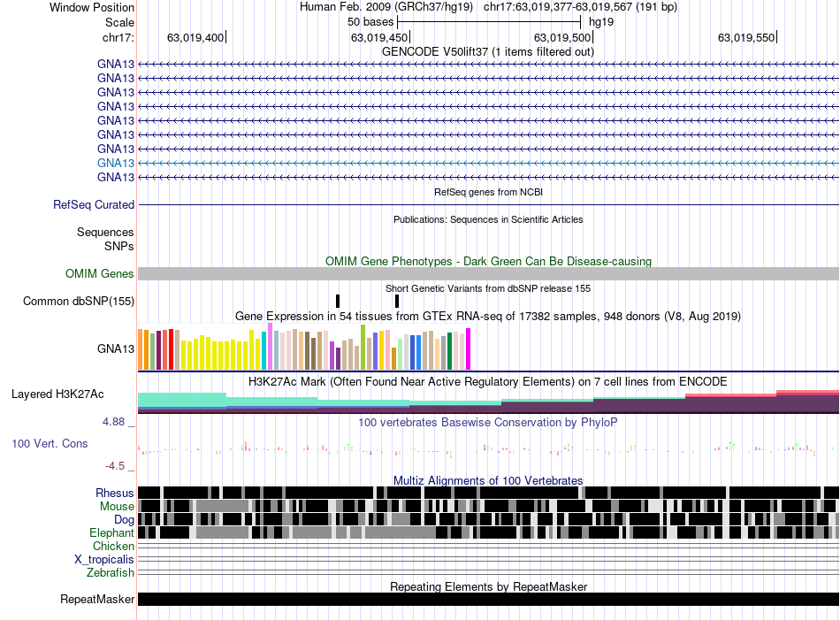840x620 pixels.
Task: Click the magenta bar ending the GTEx chart
Action: coord(469,348)
